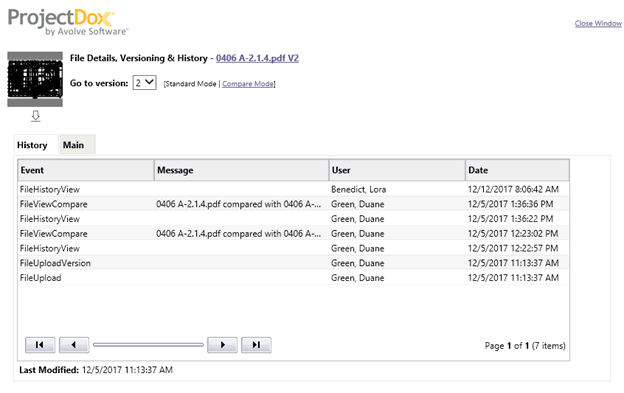Click the ProjectDox logo

(68, 22)
